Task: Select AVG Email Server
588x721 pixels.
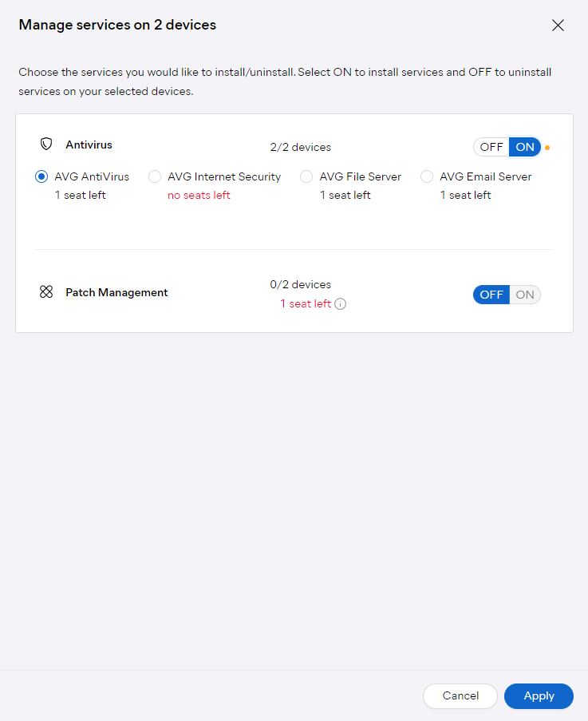Action: (427, 176)
